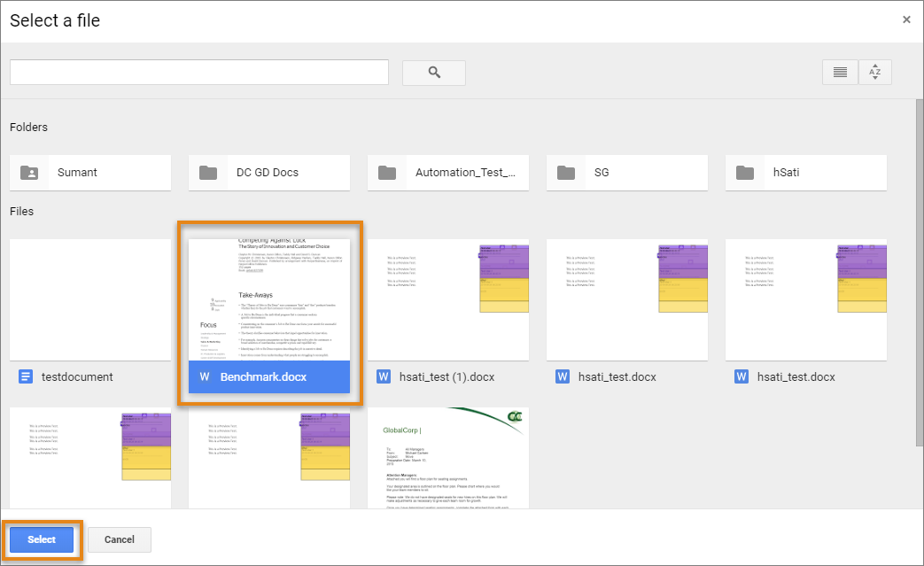Confirm with the Select button
Image resolution: width=924 pixels, height=566 pixels.
(41, 539)
